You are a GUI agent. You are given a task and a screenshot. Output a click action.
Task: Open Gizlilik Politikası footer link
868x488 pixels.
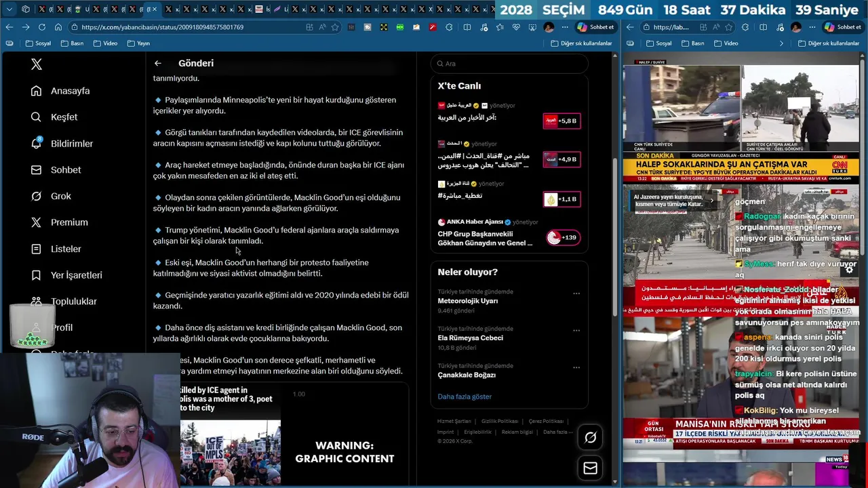click(500, 421)
